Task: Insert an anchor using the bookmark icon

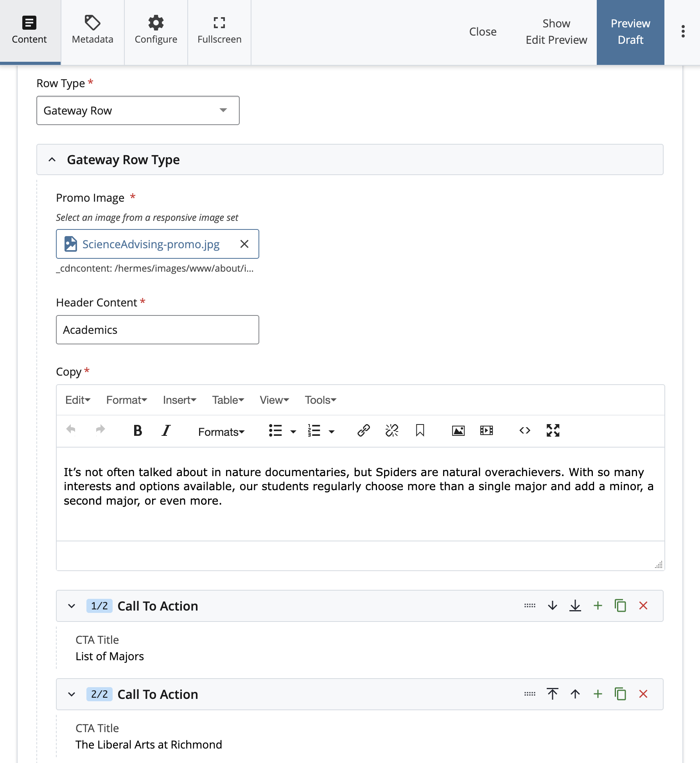Action: point(420,430)
